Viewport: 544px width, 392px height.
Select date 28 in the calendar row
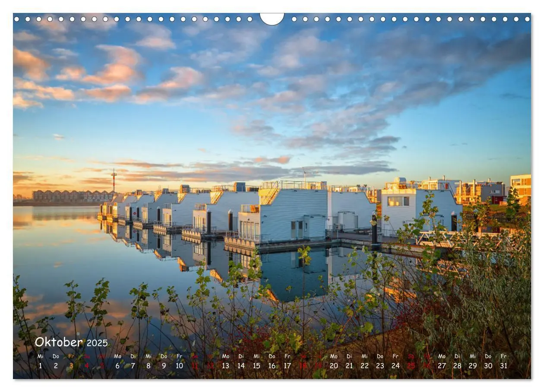[x=457, y=366]
